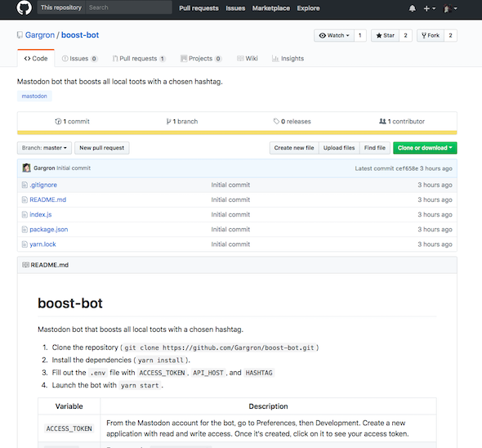Show the 0 releases tag icon
Screen dimensions: 482x448
(276, 122)
